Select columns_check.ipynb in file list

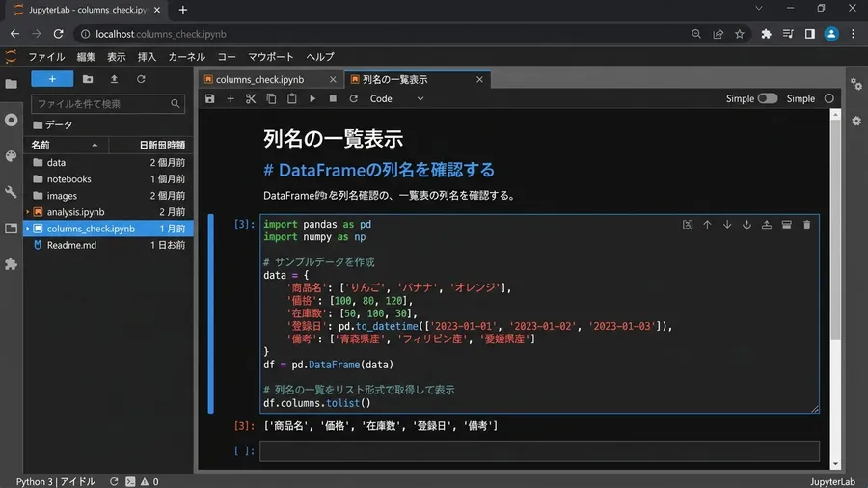pos(108,229)
